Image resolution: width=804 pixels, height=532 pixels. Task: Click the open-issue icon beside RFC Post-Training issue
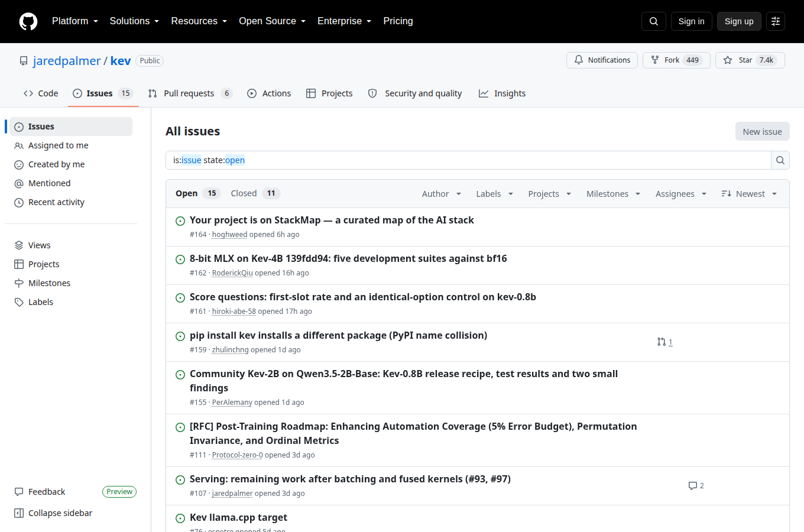click(x=180, y=427)
